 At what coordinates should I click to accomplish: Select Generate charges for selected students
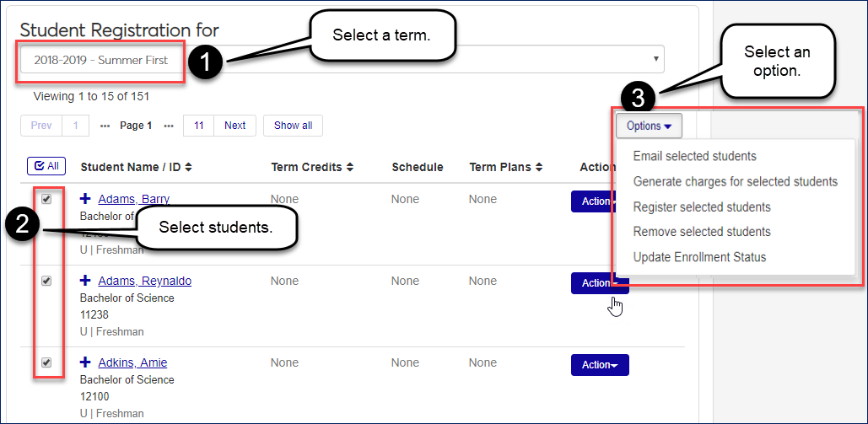(735, 181)
